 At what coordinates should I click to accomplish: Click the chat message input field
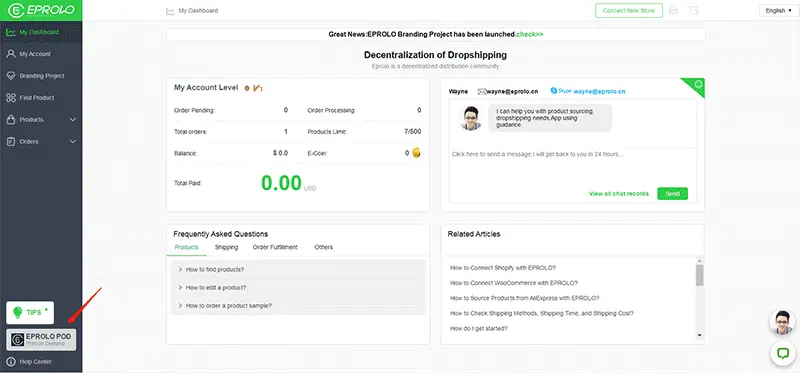(572, 166)
